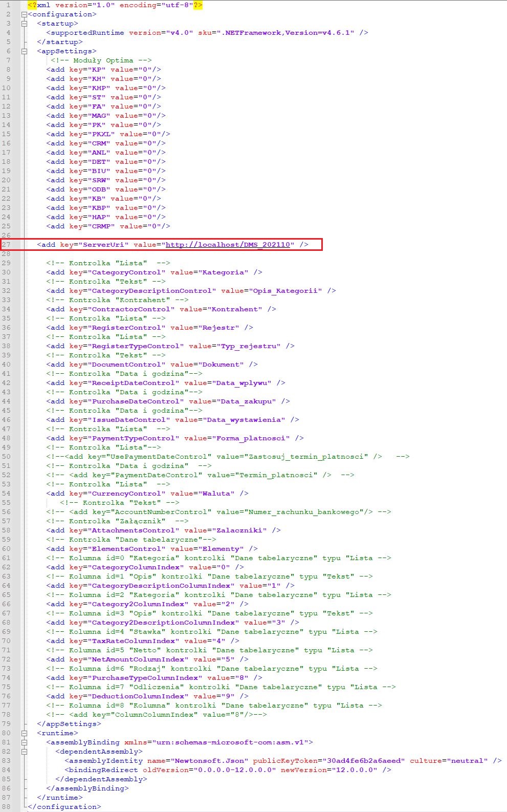This screenshot has height=812, width=507.
Task: Collapse the assemblyBinding fold marker
Action: point(24,742)
